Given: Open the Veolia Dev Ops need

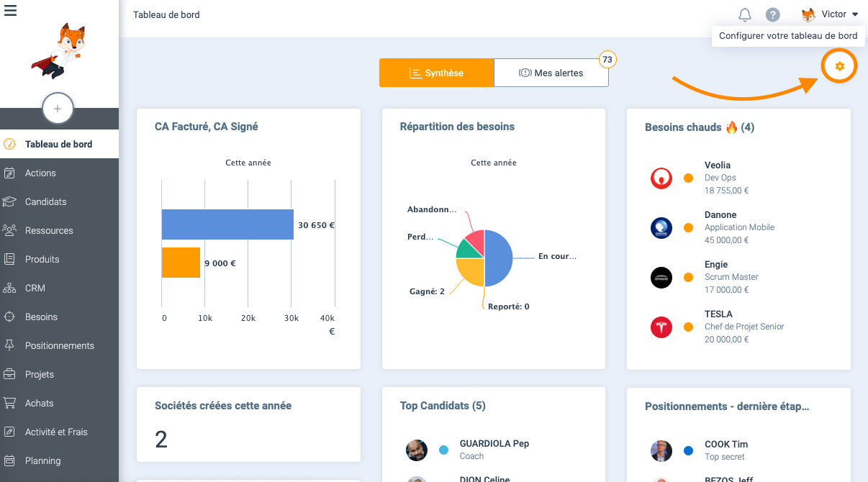Looking at the screenshot, I should click(x=738, y=178).
